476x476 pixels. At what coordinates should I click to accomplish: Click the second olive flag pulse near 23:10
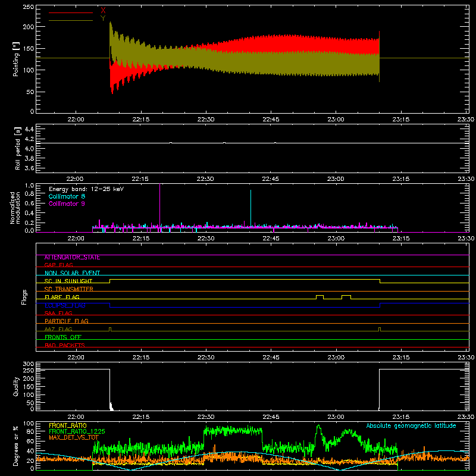coord(380,329)
